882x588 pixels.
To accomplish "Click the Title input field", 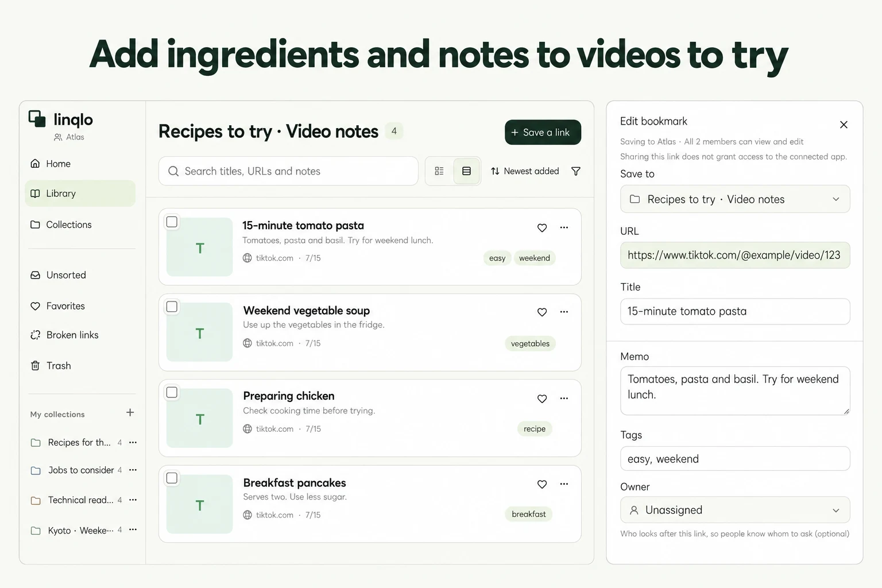I will 735,311.
